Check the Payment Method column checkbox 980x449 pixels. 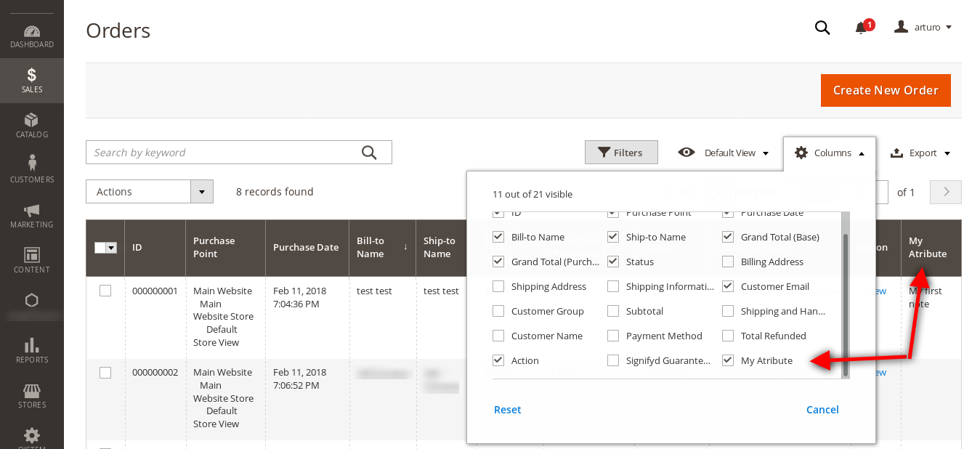click(x=613, y=336)
